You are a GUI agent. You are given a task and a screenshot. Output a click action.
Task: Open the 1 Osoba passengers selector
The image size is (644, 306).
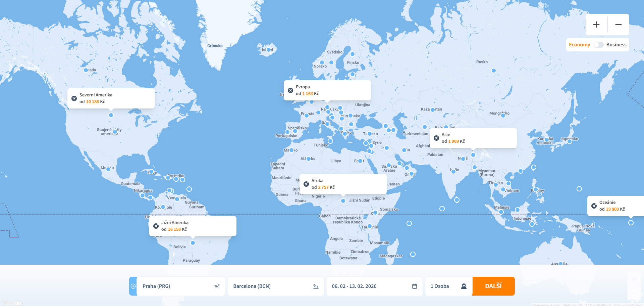click(x=440, y=286)
